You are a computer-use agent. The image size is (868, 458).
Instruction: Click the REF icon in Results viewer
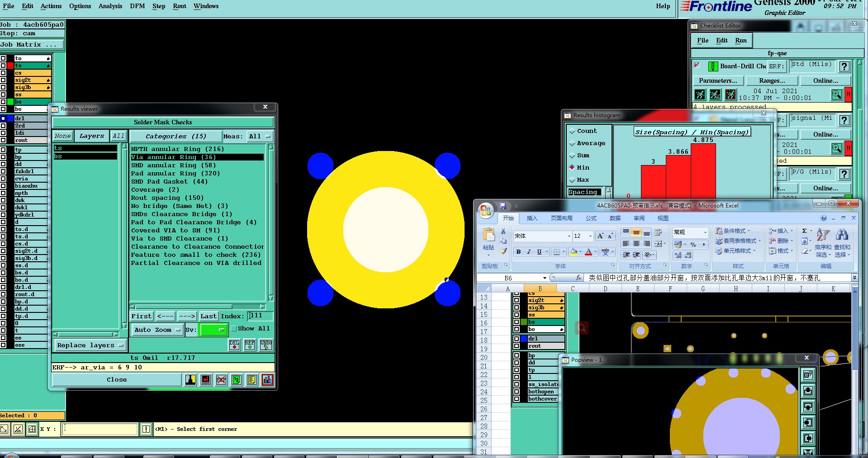(x=250, y=345)
